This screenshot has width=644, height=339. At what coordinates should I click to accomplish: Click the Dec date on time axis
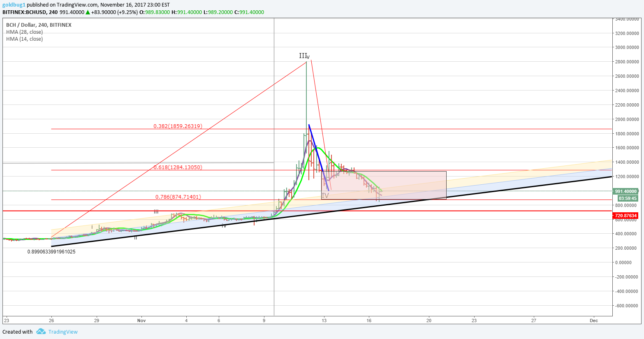(x=593, y=320)
